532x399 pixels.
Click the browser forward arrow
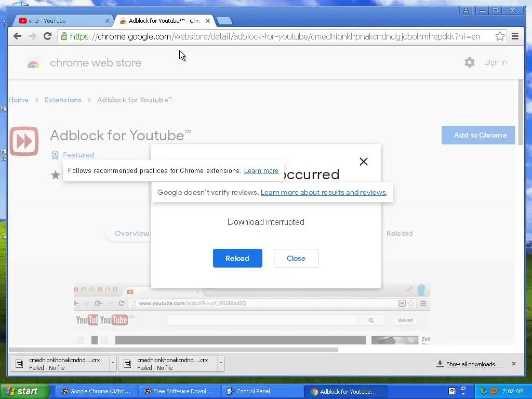[x=32, y=36]
